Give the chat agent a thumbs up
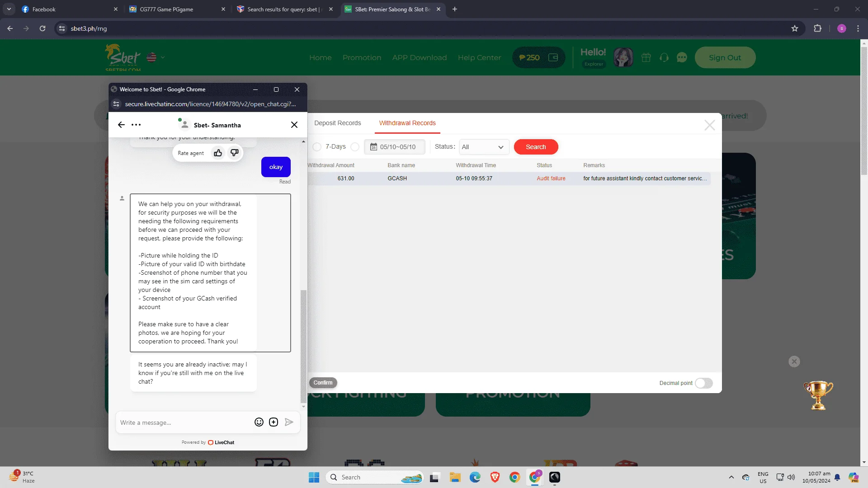868x488 pixels. click(218, 153)
